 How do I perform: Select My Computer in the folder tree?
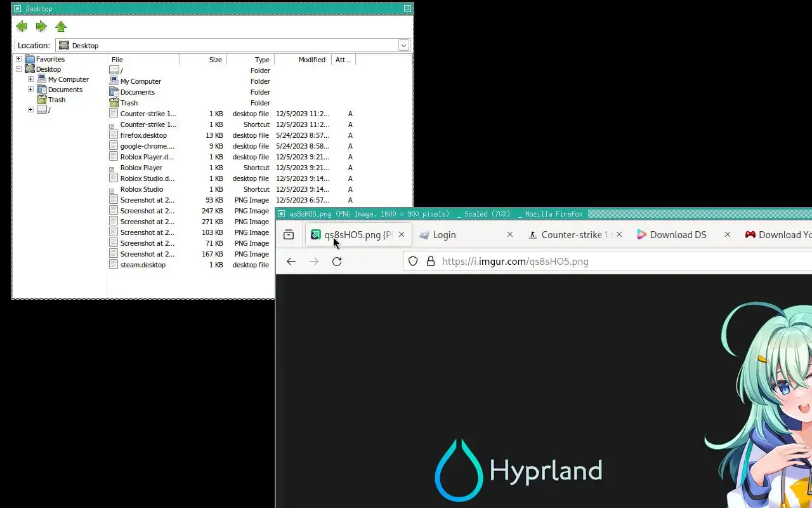[x=69, y=79]
